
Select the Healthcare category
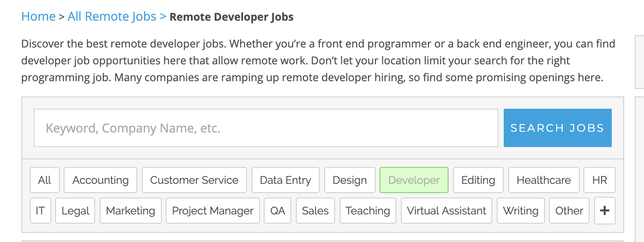[x=544, y=180]
